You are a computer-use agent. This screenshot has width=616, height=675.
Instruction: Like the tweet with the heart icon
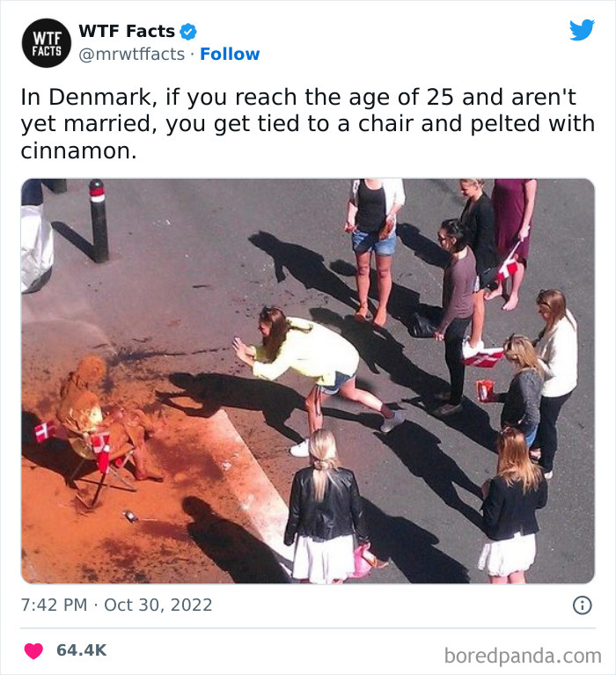point(33,650)
